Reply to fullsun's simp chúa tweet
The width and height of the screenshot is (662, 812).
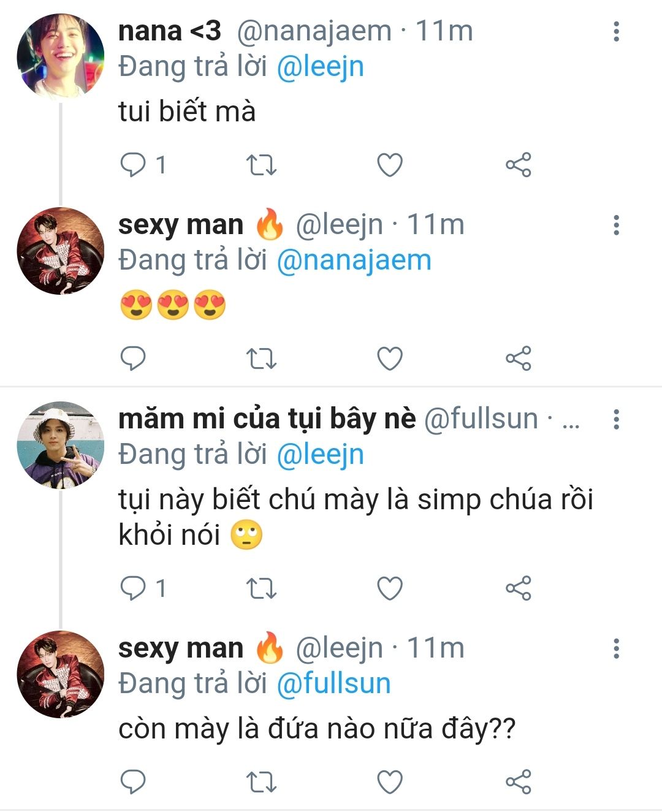133,588
